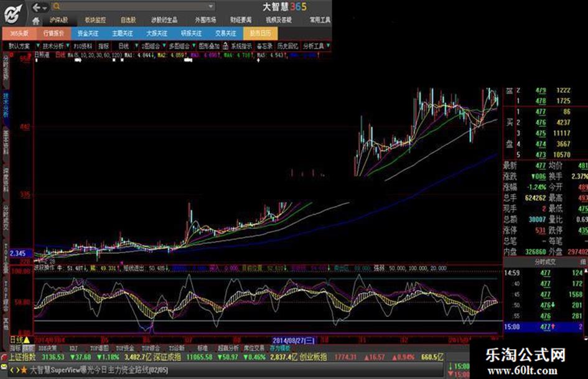Select the 存为模板 bottom tab

(279, 349)
